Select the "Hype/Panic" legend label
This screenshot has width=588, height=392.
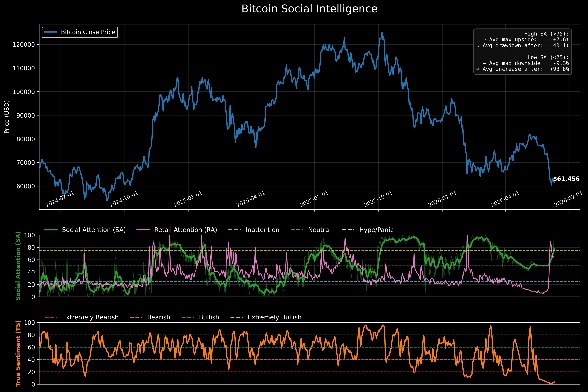coord(376,230)
